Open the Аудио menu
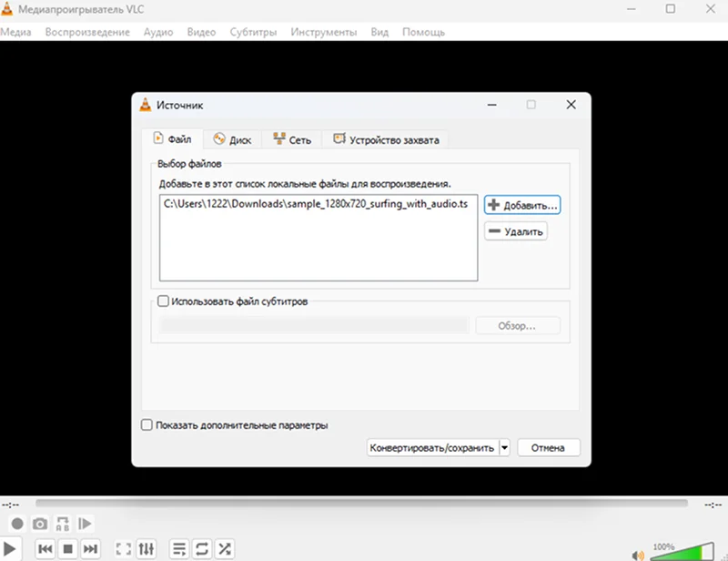 (158, 32)
